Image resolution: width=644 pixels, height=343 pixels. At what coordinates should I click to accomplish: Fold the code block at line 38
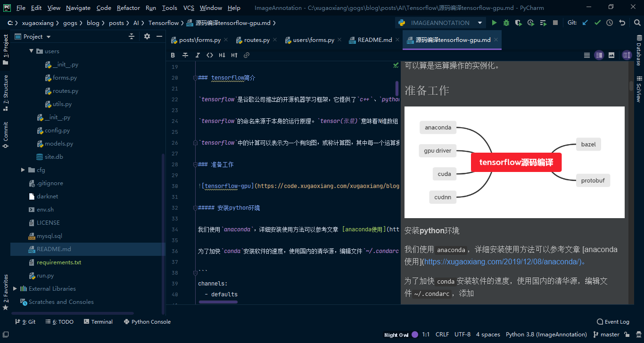click(195, 273)
